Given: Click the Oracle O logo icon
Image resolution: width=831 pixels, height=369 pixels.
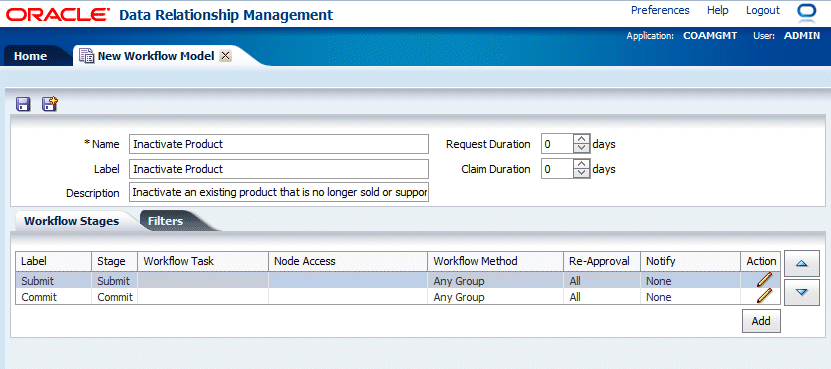Looking at the screenshot, I should pos(807,12).
